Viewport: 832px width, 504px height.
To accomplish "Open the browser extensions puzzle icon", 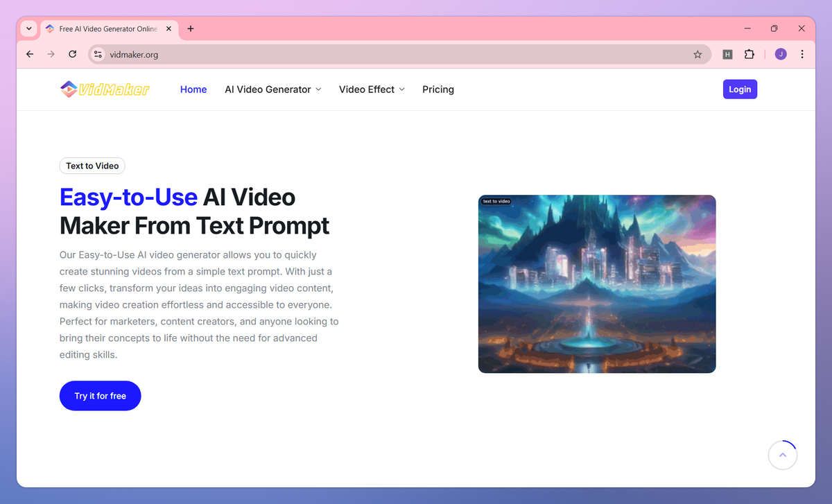I will pyautogui.click(x=749, y=53).
